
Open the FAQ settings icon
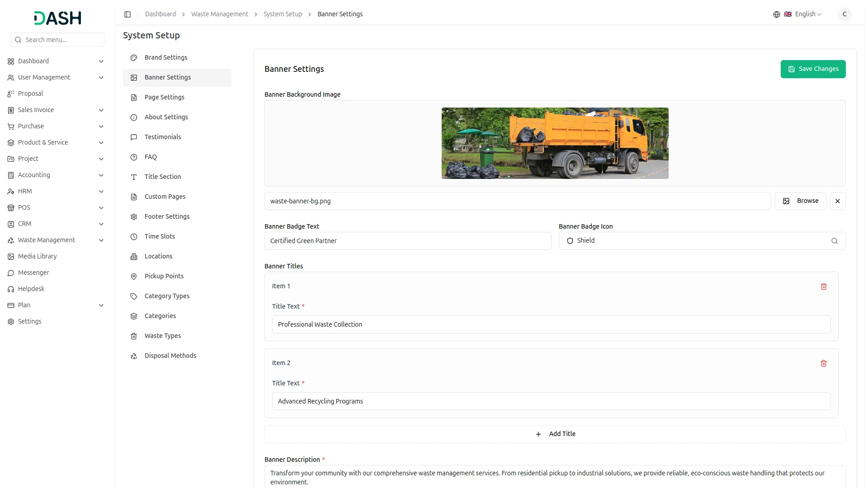point(133,157)
